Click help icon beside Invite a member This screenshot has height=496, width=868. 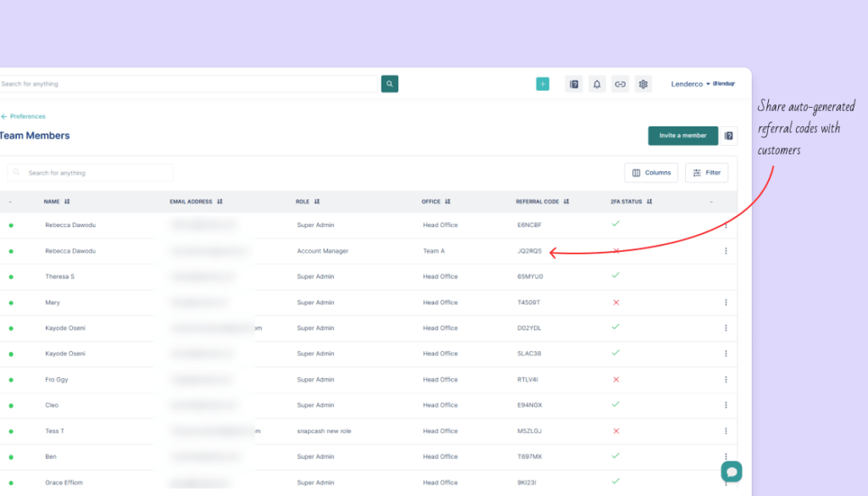click(x=728, y=136)
